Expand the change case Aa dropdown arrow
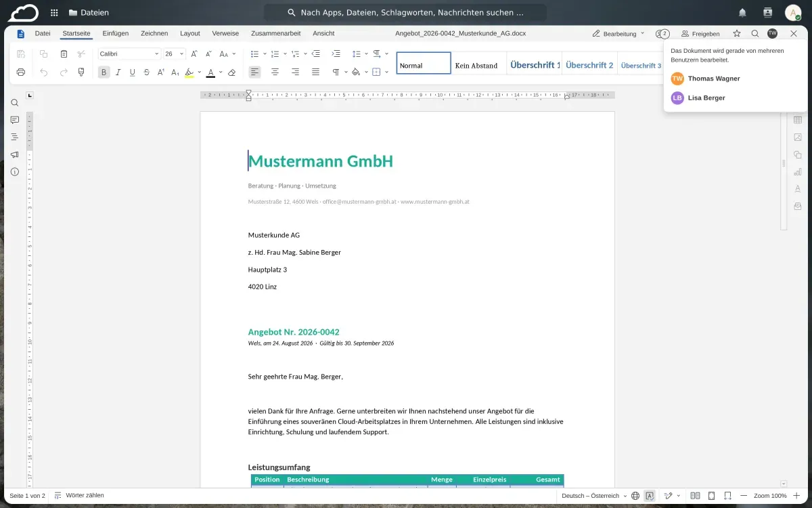 pyautogui.click(x=234, y=54)
